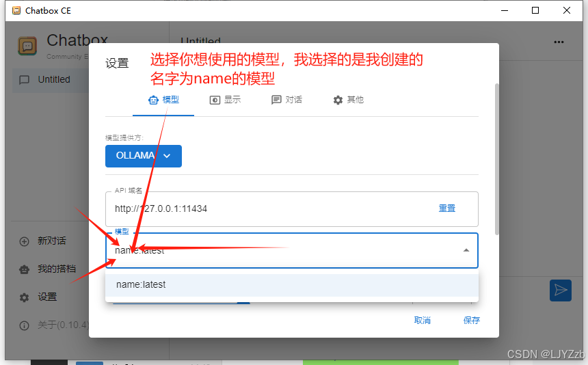This screenshot has height=365, width=588.
Task: Click 保存 to save settings
Action: [x=471, y=321]
